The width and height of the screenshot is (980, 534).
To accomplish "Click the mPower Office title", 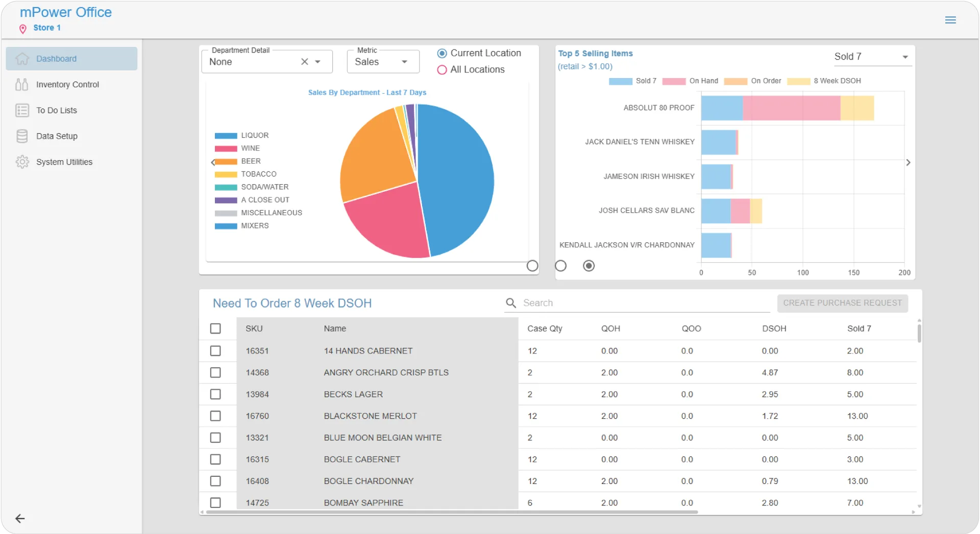I will [x=65, y=12].
